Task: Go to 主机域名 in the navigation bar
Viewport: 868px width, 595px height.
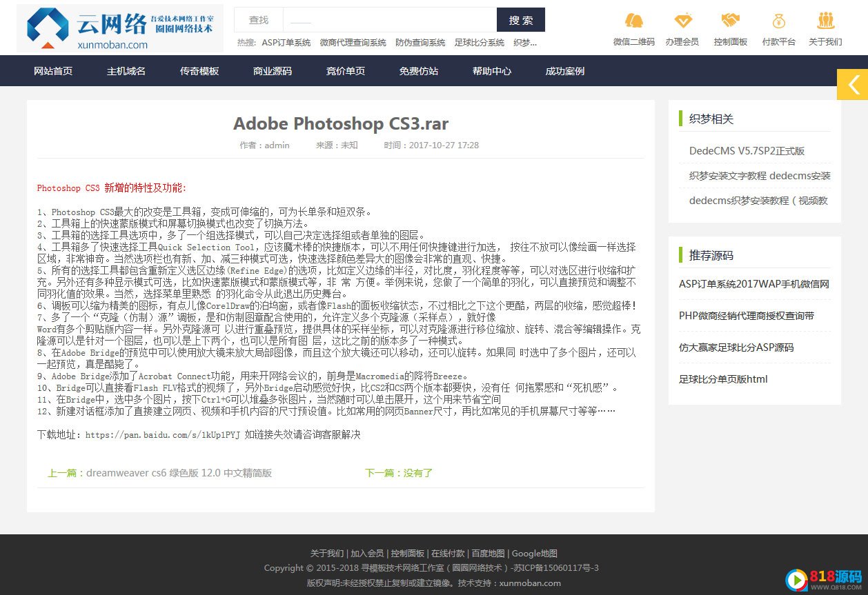Action: (126, 71)
